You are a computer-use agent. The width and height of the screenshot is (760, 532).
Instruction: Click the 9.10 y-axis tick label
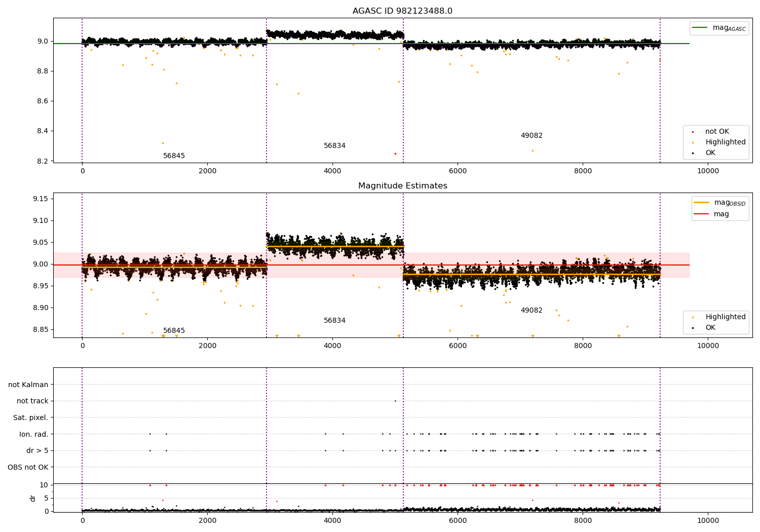coord(40,221)
